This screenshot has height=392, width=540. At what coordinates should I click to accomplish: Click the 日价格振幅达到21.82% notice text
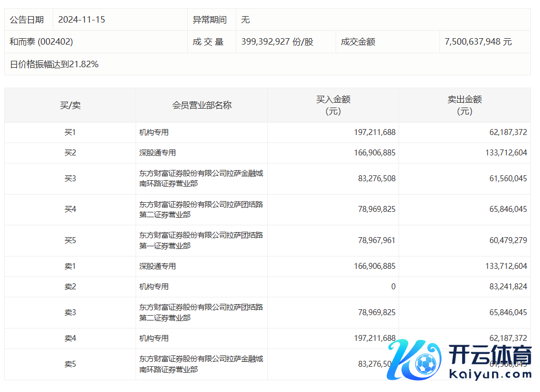pos(54,65)
